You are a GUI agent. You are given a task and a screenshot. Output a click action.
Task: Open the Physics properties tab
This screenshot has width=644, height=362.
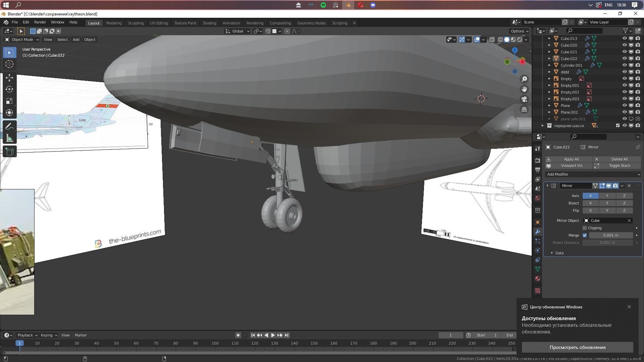(x=538, y=250)
